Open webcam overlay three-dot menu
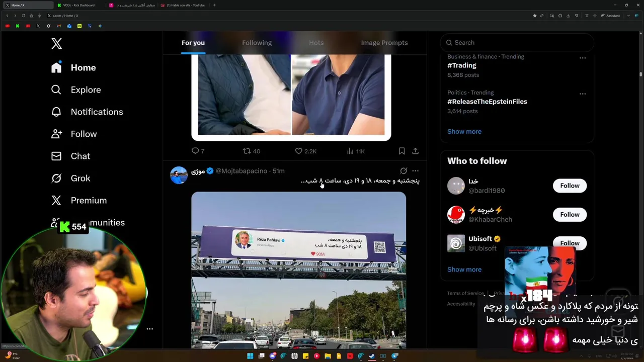This screenshot has height=362, width=644. (149, 329)
